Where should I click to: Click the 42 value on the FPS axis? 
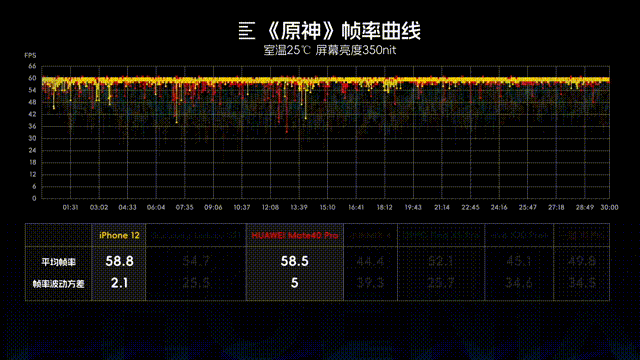pos(32,114)
